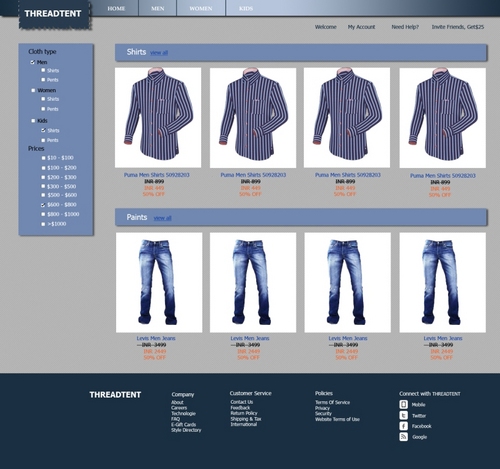Uncheck the Men cloth type checkbox

tap(33, 62)
